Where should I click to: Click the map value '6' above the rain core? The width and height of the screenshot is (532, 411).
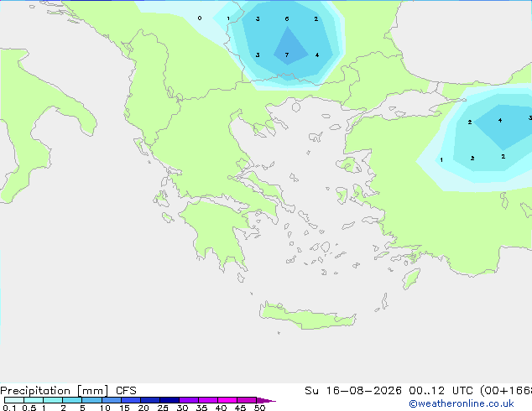point(287,18)
